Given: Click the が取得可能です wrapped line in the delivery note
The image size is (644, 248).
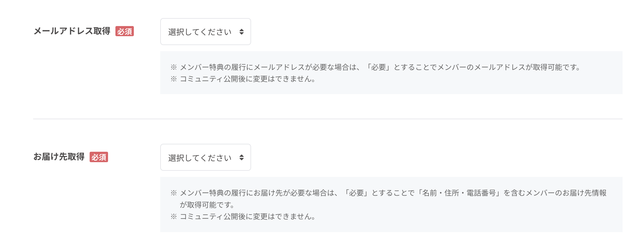Looking at the screenshot, I should [x=207, y=205].
